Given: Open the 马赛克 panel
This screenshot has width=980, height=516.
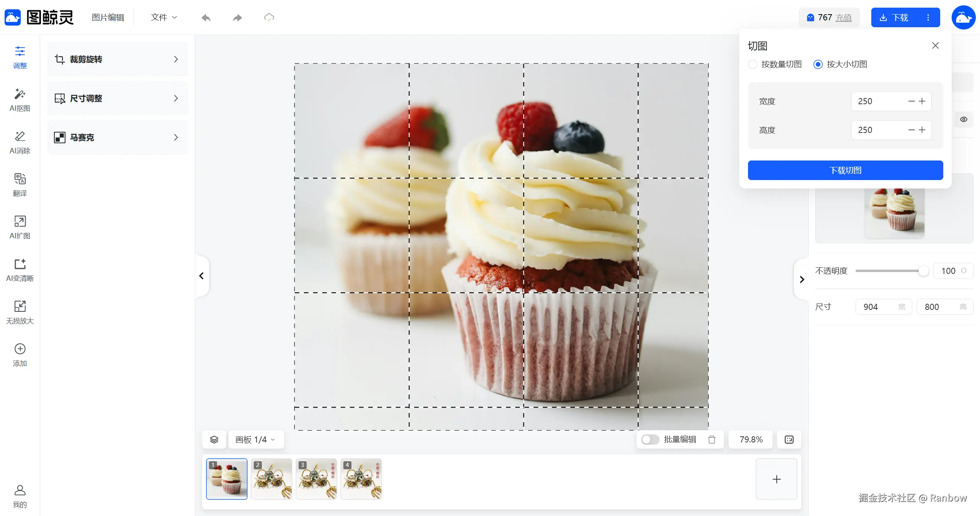Looking at the screenshot, I should click(x=117, y=138).
